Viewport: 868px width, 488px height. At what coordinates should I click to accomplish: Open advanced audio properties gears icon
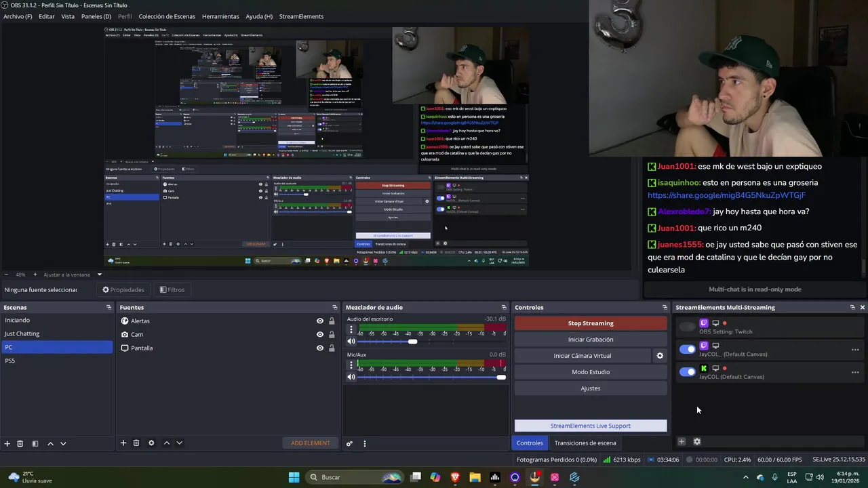pos(349,444)
